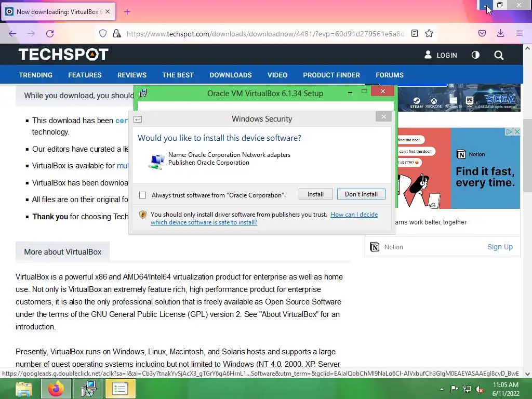Click the Notion logo below the ad
The height and width of the screenshot is (399, 532).
click(x=375, y=247)
